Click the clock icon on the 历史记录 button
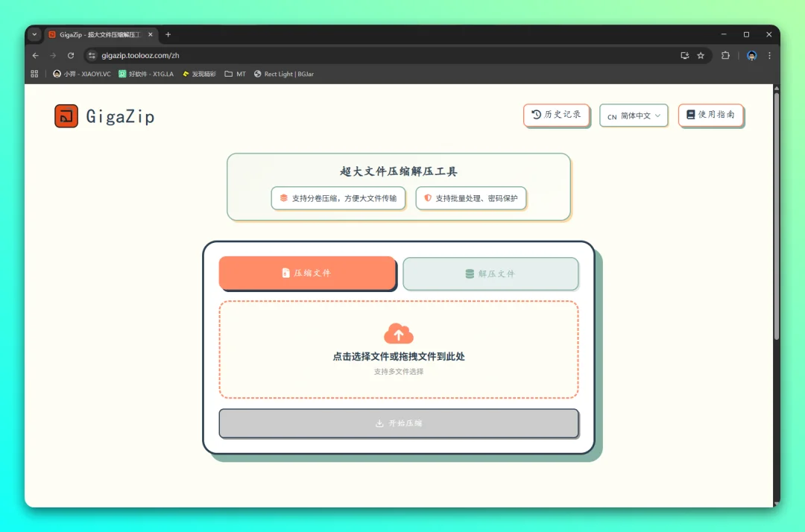 (x=535, y=115)
